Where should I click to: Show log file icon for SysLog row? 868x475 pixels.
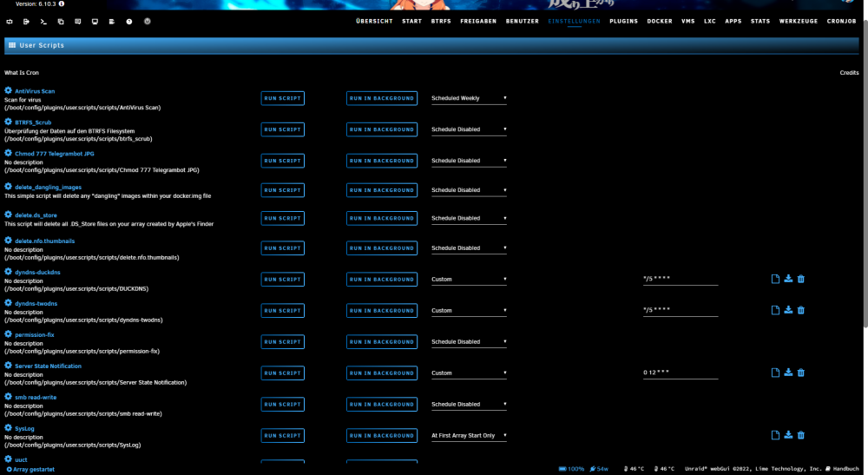(775, 435)
